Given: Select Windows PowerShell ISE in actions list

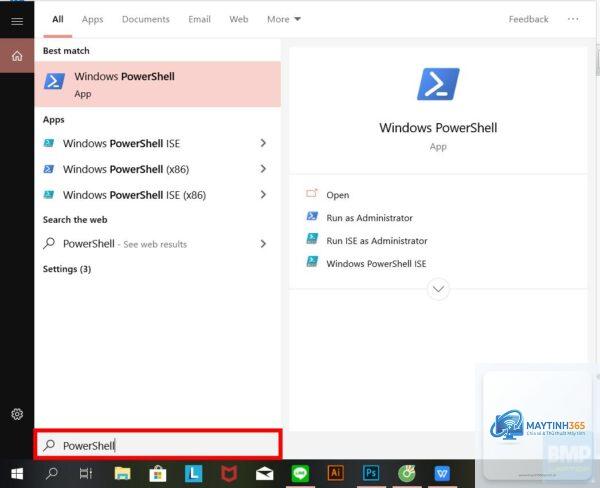Looking at the screenshot, I should coord(376,263).
